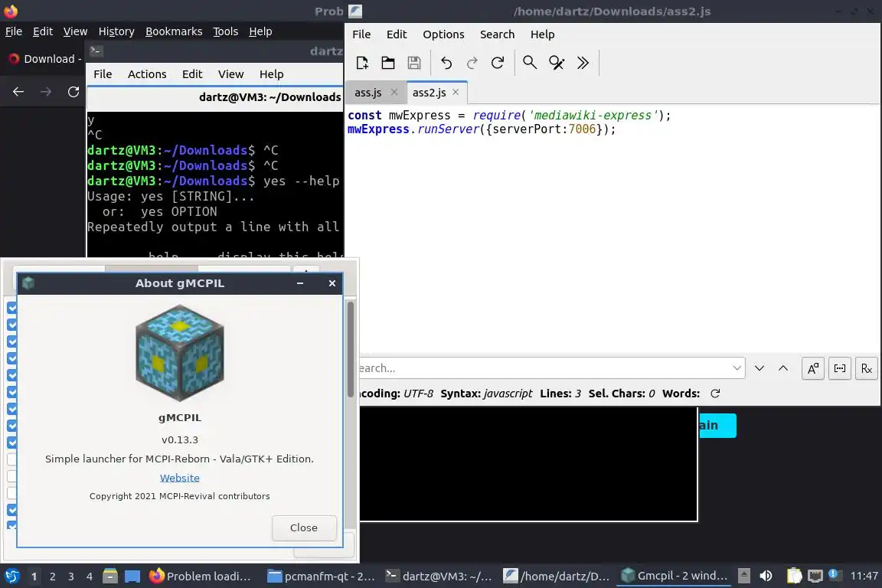The width and height of the screenshot is (882, 588).
Task: Jump to next search match with down arrow
Action: click(759, 368)
